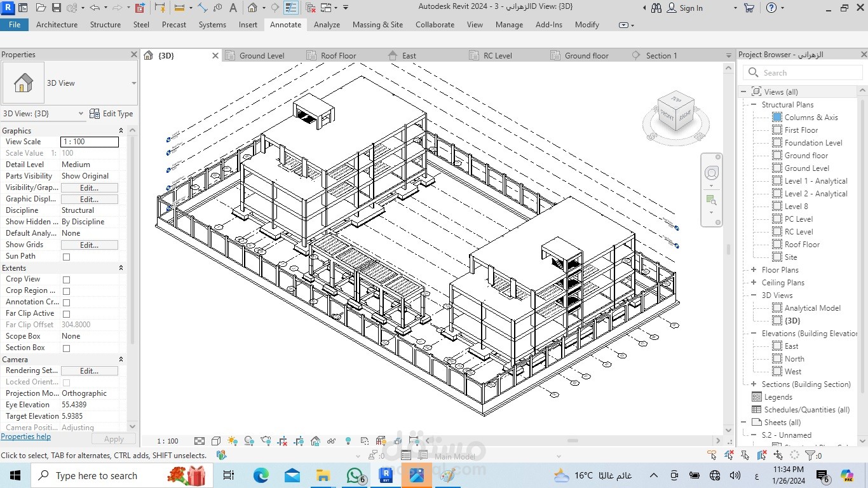
Task: Click the Zoom Region icon in navigation bar
Action: 712,201
